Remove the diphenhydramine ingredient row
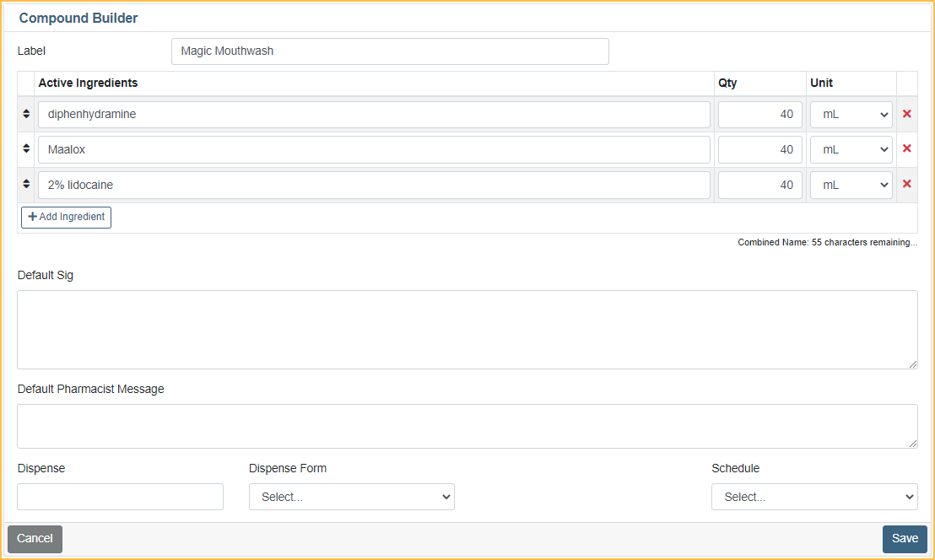The image size is (935, 560). point(907,114)
